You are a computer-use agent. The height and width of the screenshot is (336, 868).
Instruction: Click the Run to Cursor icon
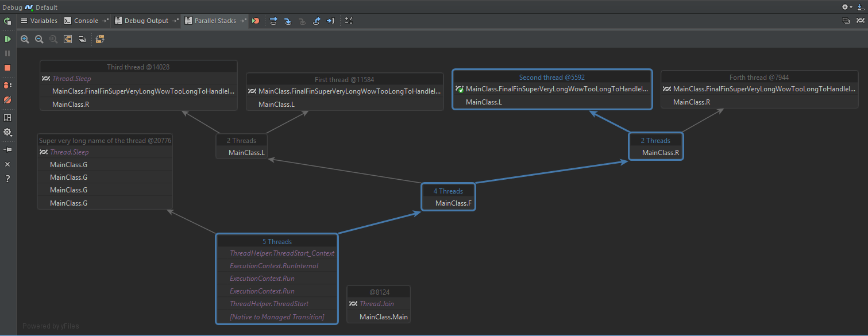[330, 21]
